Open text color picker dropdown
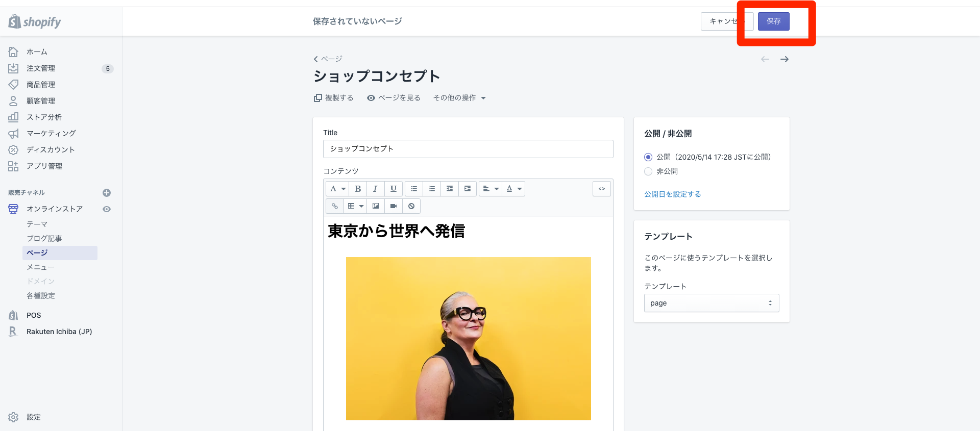 click(x=513, y=189)
